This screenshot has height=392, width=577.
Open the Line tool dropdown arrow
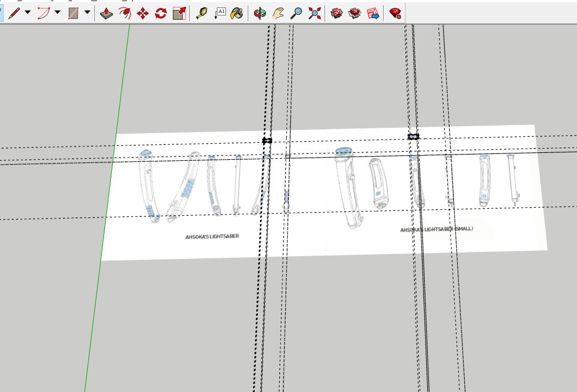[x=28, y=12]
